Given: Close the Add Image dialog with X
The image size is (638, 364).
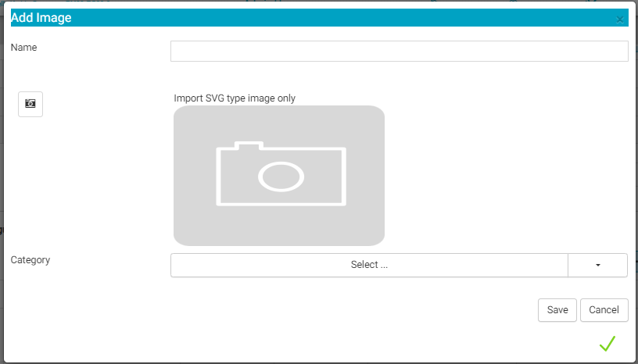Looking at the screenshot, I should pyautogui.click(x=620, y=20).
